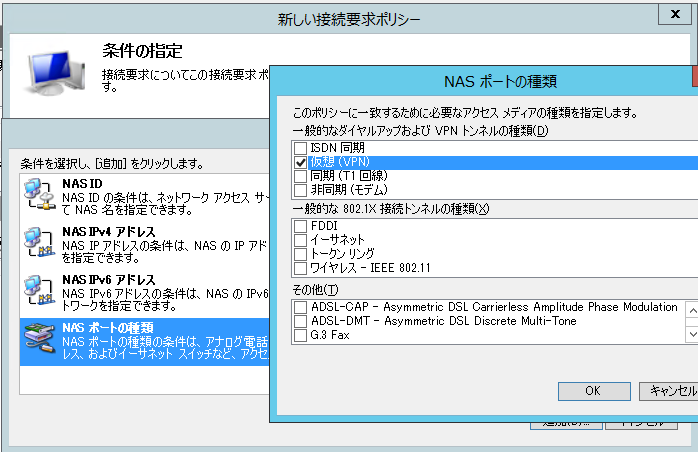Select the NAS ID condition title
This screenshot has height=452, width=698.
pyautogui.click(x=82, y=183)
